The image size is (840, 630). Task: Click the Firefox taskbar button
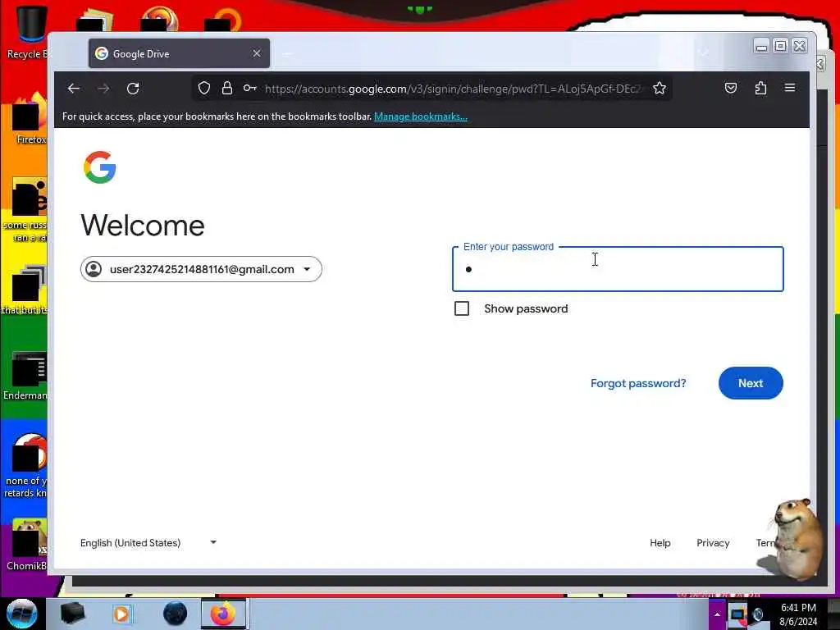(223, 614)
